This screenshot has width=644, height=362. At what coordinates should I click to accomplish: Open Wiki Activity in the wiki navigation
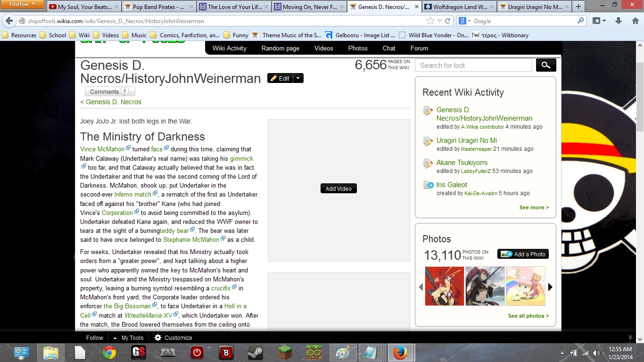pos(230,48)
